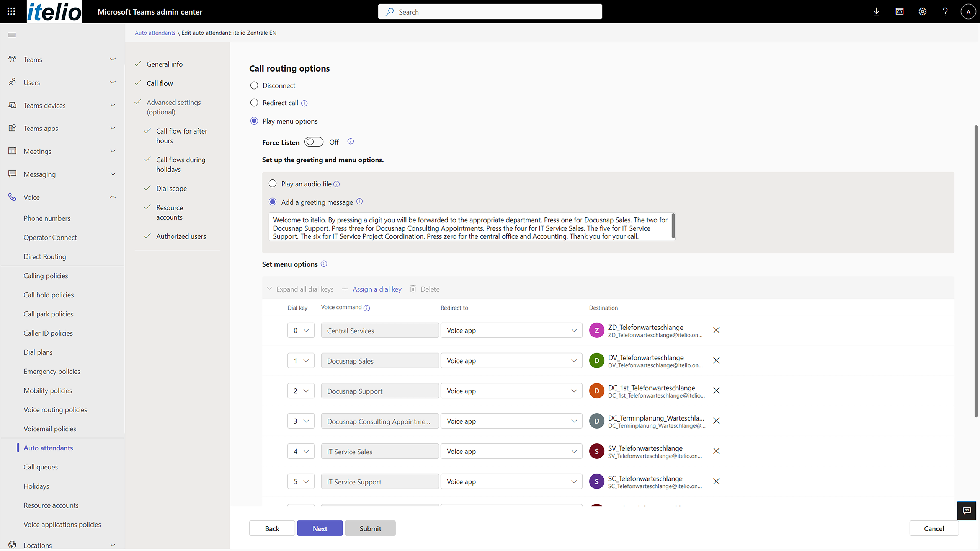Open dial key 3 dropdown
This screenshot has width=980, height=551.
coord(301,421)
